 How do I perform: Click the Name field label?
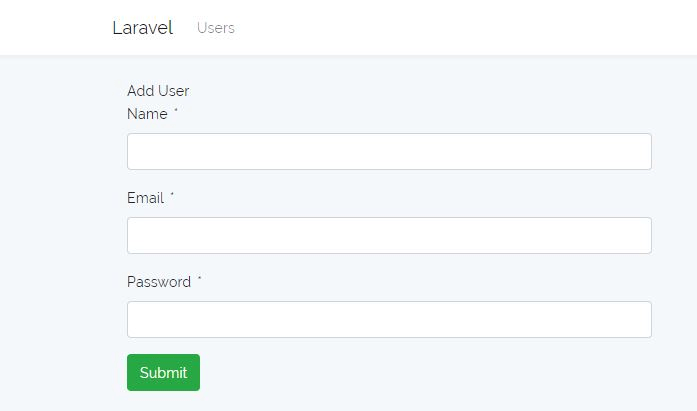[x=147, y=114]
